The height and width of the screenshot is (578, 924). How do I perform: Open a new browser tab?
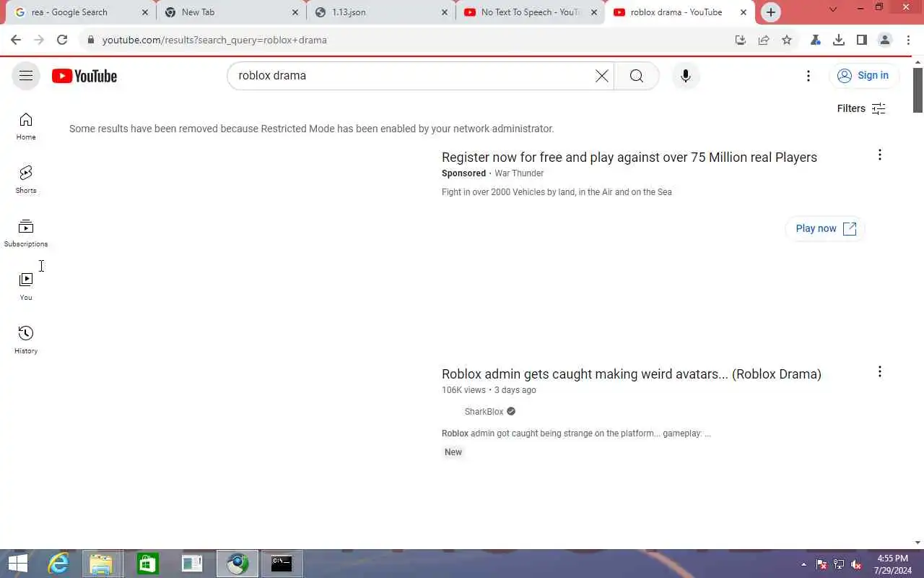click(771, 12)
